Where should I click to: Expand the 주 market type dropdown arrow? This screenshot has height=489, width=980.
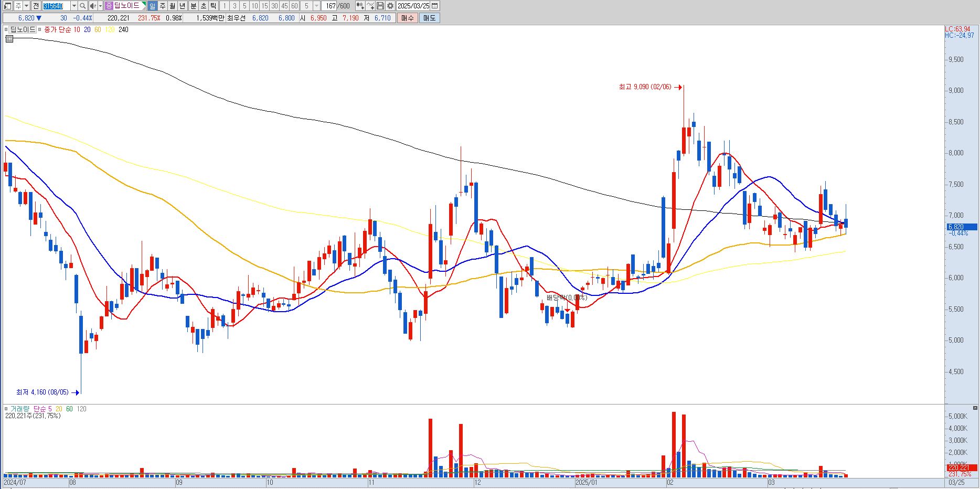click(26, 6)
